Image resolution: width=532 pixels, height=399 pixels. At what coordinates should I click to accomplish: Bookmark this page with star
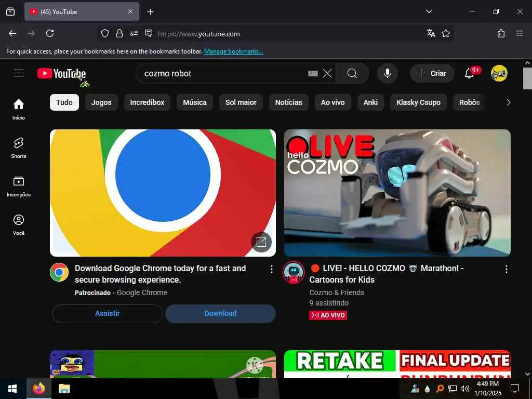tap(446, 33)
